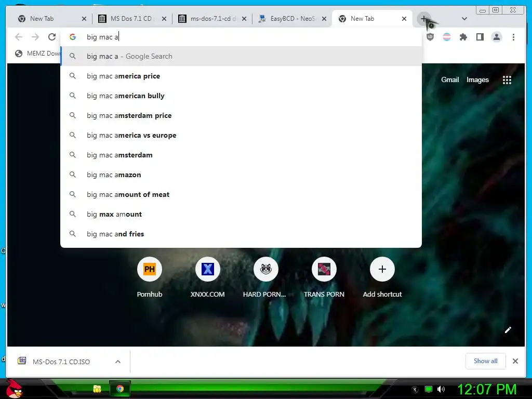
Task: Switch to the EasyBCD - NeoSmart tab
Action: point(288,19)
